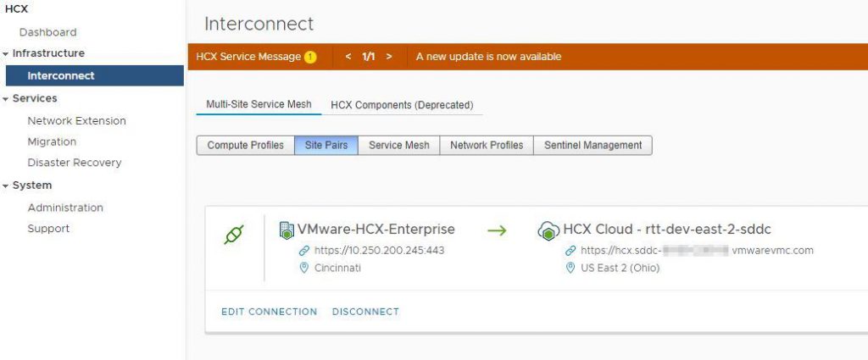This screenshot has height=360, width=868.
Task: Go to previous HCX service message
Action: point(348,57)
